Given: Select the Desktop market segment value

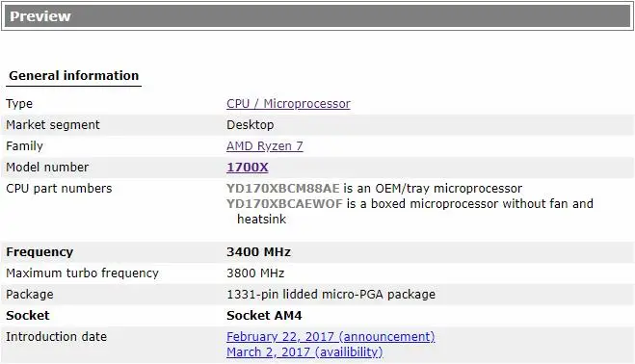Looking at the screenshot, I should [x=250, y=125].
